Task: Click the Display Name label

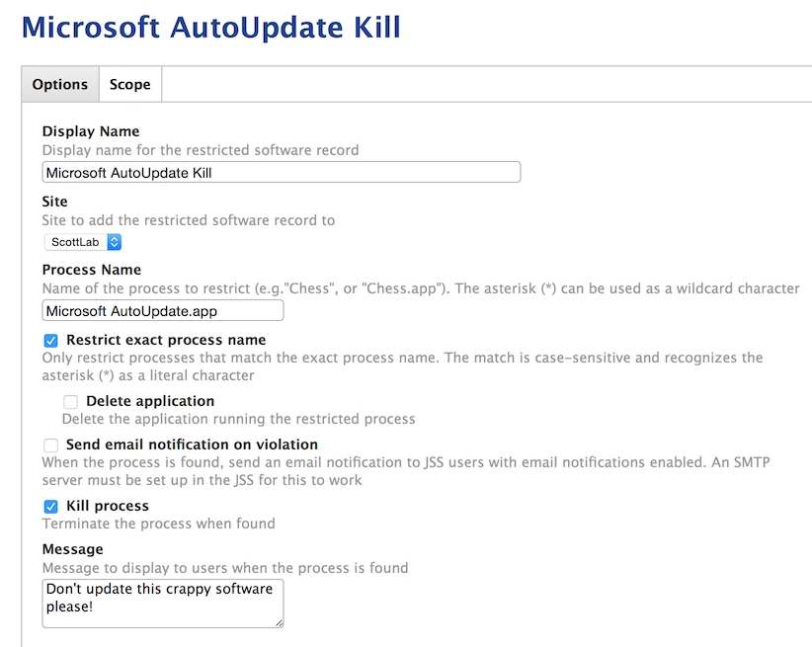Action: 91,131
